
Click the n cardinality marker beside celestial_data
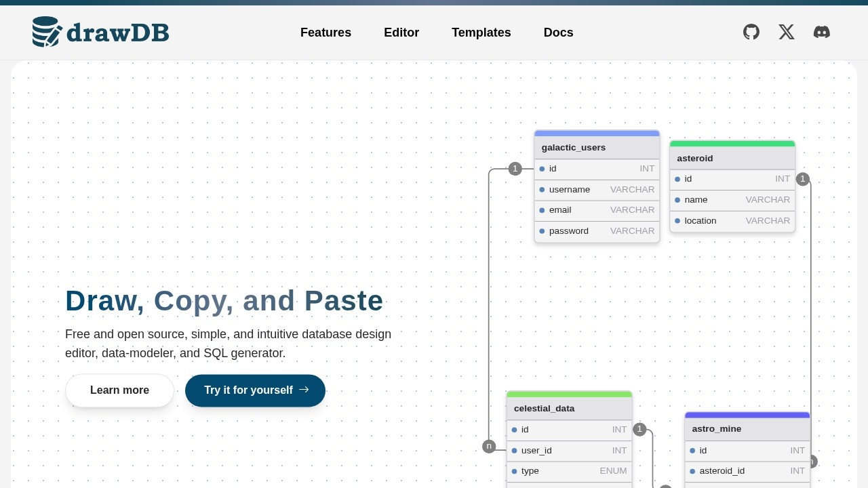(489, 446)
